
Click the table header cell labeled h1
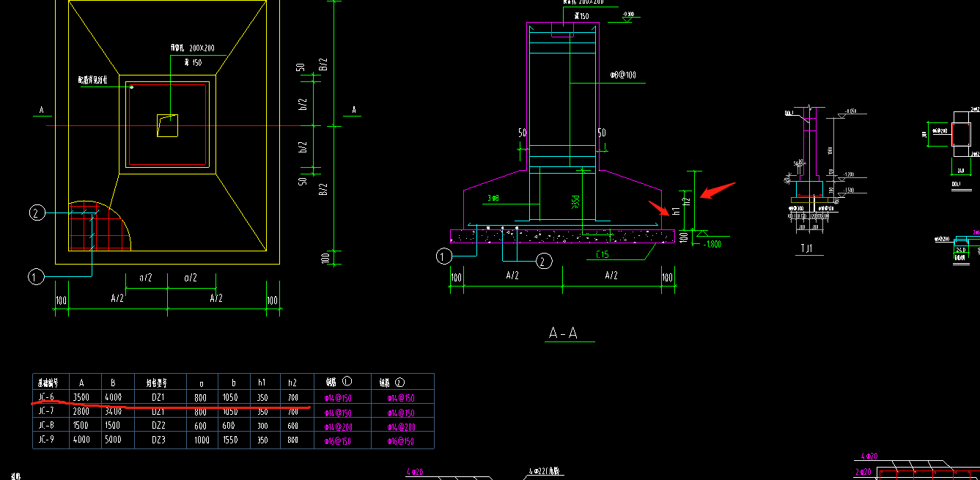click(262, 382)
